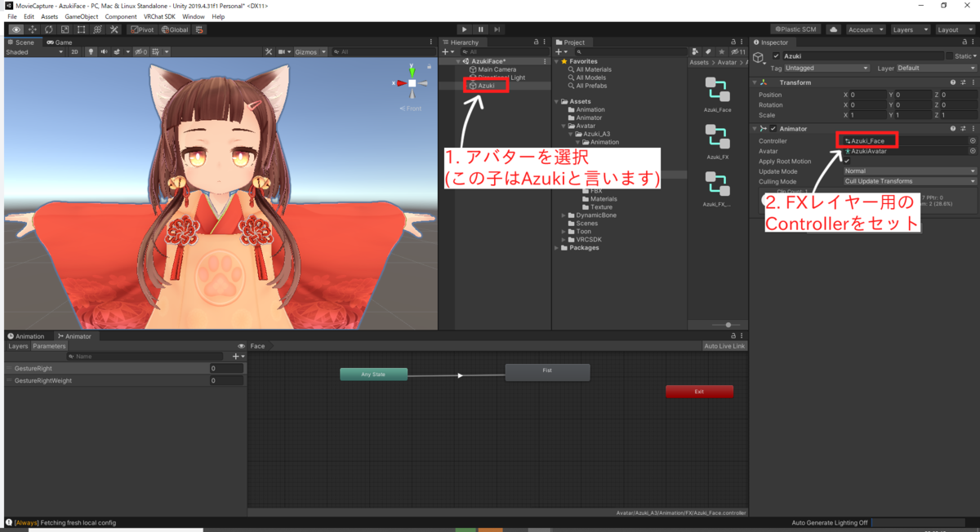Screen dimensions: 980x532
Task: Open Culling Mode dropdown
Action: (x=910, y=181)
